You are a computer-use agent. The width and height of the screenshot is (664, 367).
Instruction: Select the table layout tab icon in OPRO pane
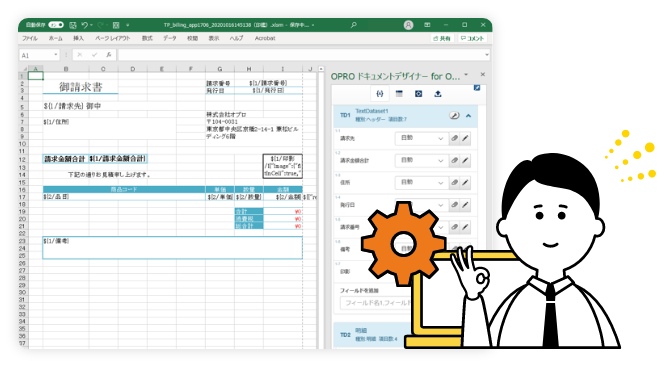point(399,94)
